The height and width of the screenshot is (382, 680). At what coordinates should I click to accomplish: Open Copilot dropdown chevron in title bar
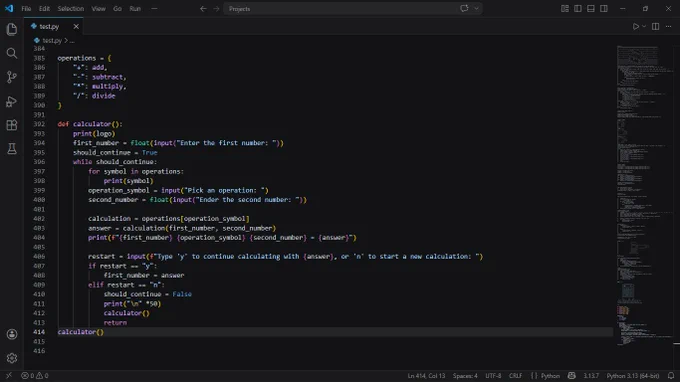tap(476, 8)
